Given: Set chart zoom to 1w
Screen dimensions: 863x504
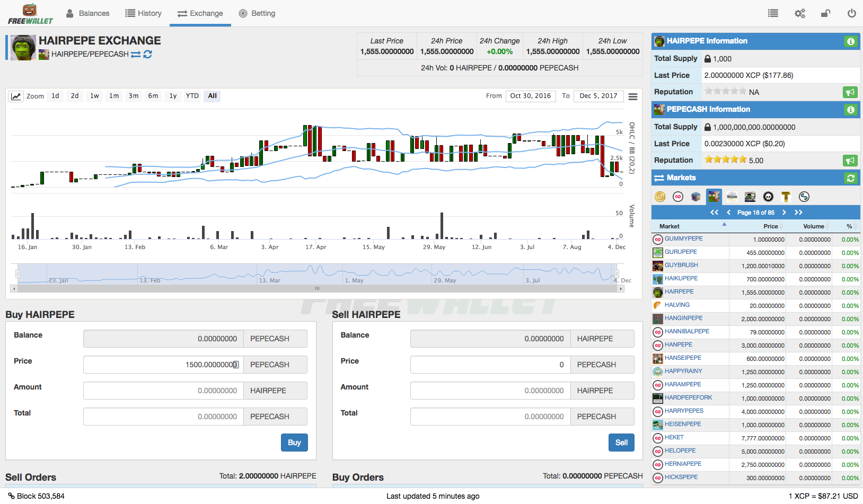Looking at the screenshot, I should pyautogui.click(x=94, y=96).
